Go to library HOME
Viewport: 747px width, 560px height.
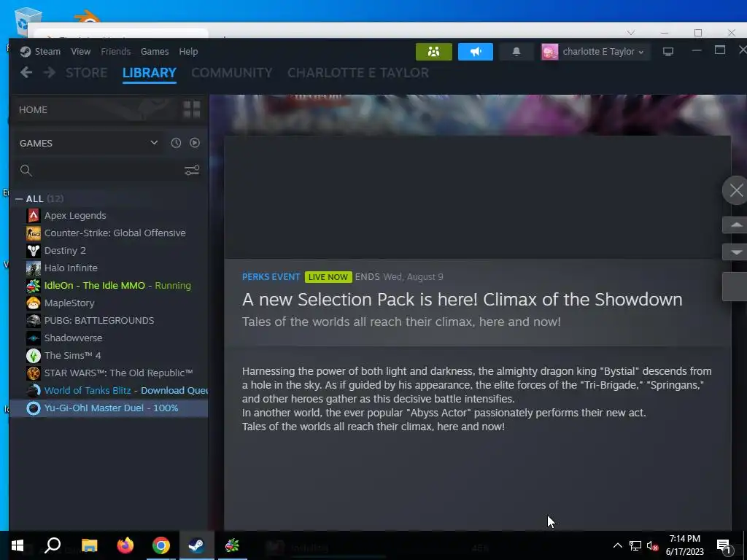click(33, 109)
